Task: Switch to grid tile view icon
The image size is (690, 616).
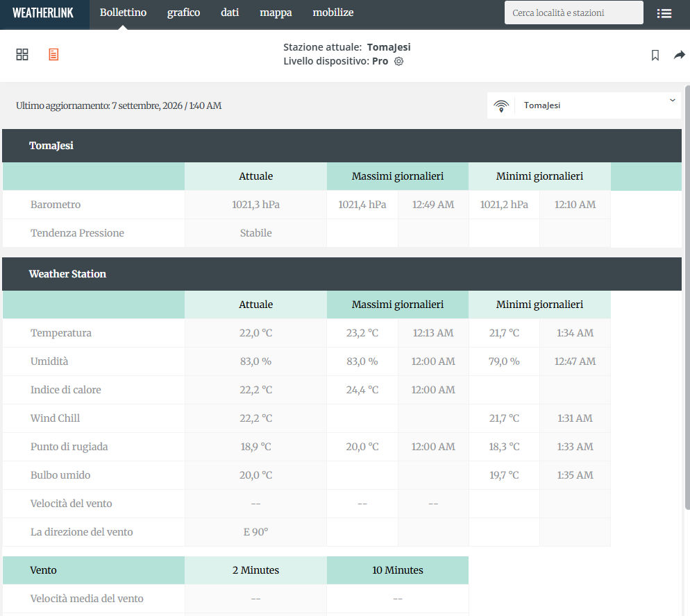Action: tap(22, 55)
